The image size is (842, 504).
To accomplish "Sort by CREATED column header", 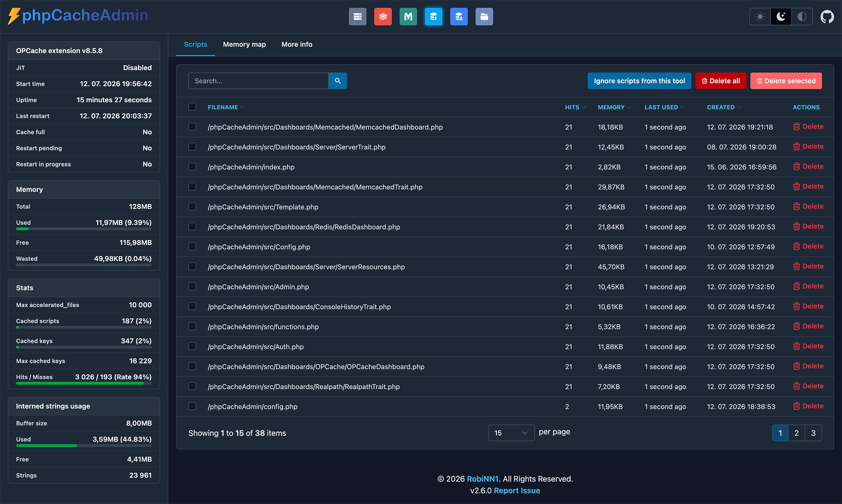I will click(724, 107).
